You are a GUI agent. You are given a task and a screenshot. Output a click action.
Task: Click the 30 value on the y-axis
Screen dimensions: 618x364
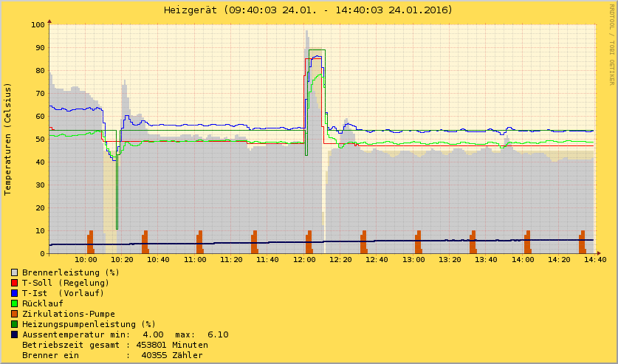[40, 185]
